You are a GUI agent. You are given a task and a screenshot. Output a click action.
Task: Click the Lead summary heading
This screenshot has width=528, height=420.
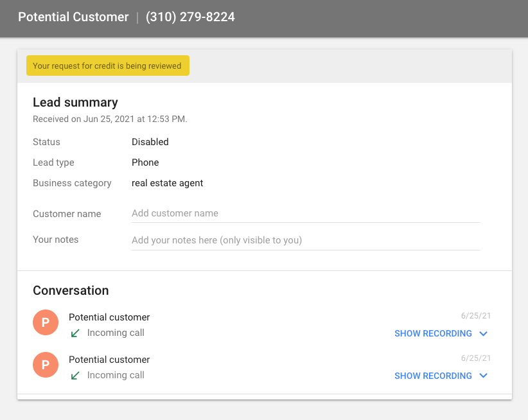[75, 103]
